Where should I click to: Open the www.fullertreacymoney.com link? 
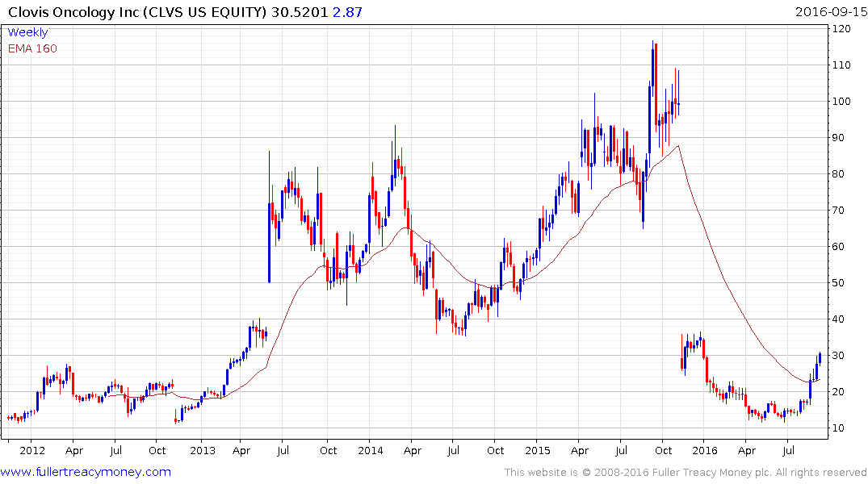tap(86, 472)
